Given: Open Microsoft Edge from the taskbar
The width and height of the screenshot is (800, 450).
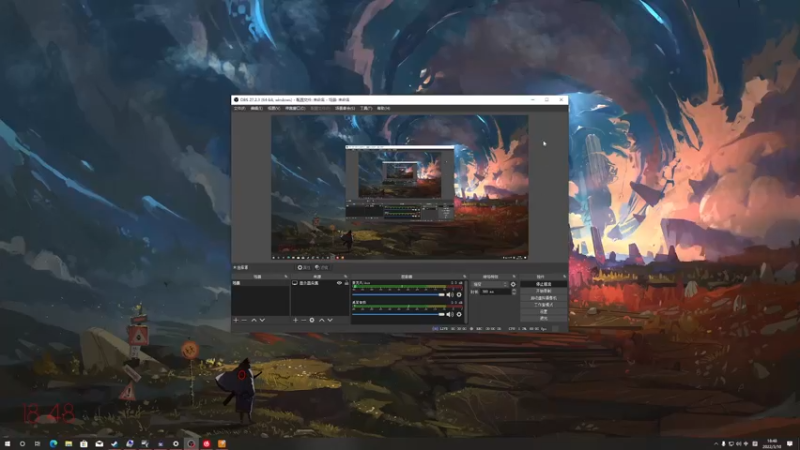Looking at the screenshot, I should click(x=53, y=444).
